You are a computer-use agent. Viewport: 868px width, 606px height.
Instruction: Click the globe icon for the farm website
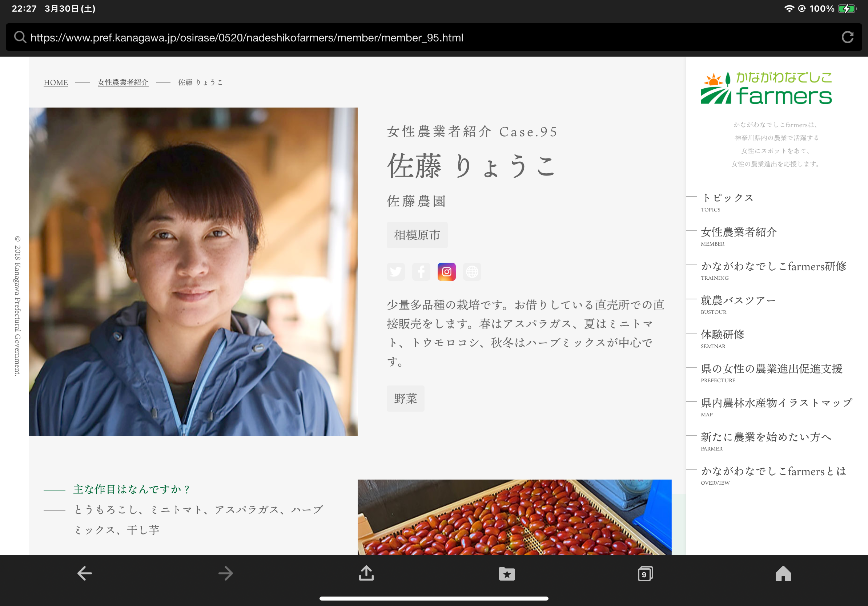472,272
